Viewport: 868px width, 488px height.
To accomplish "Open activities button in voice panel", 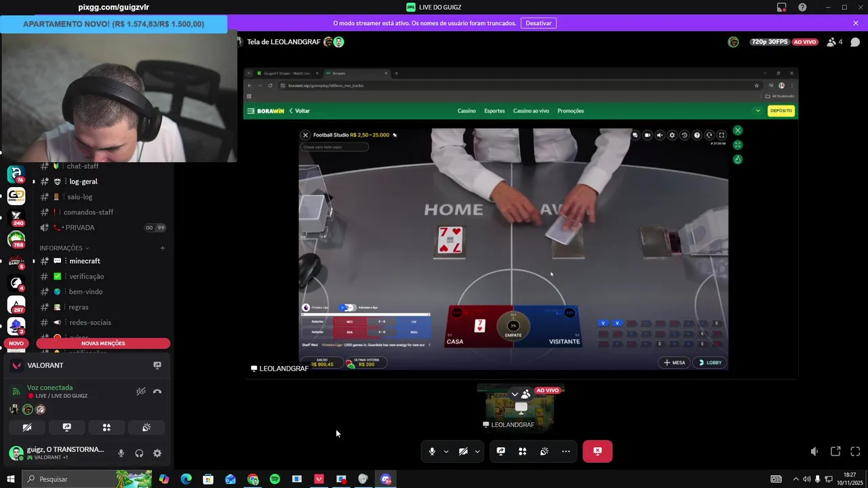I will pos(106,428).
